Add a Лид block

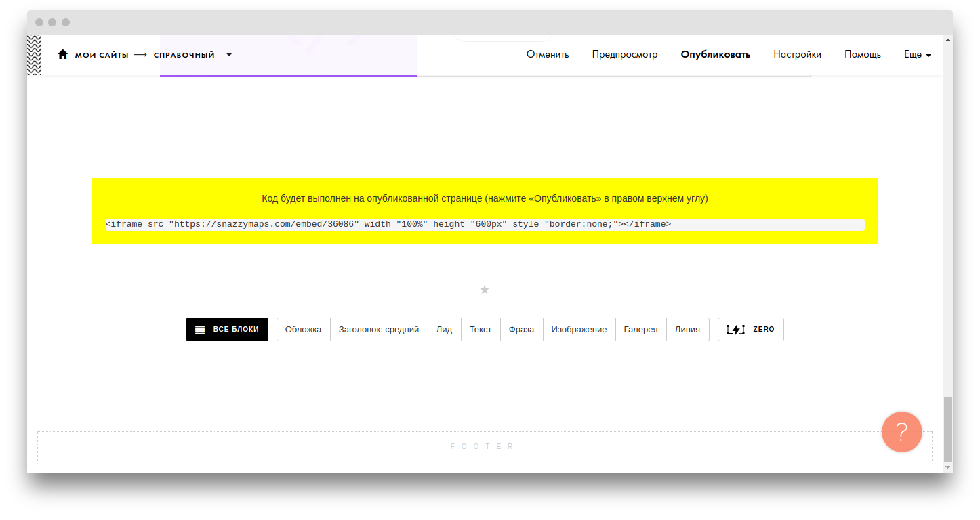point(444,330)
